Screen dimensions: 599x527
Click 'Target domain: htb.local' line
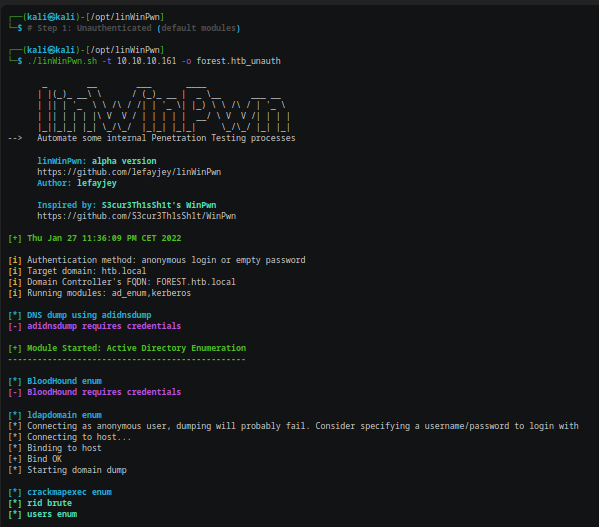pos(86,271)
